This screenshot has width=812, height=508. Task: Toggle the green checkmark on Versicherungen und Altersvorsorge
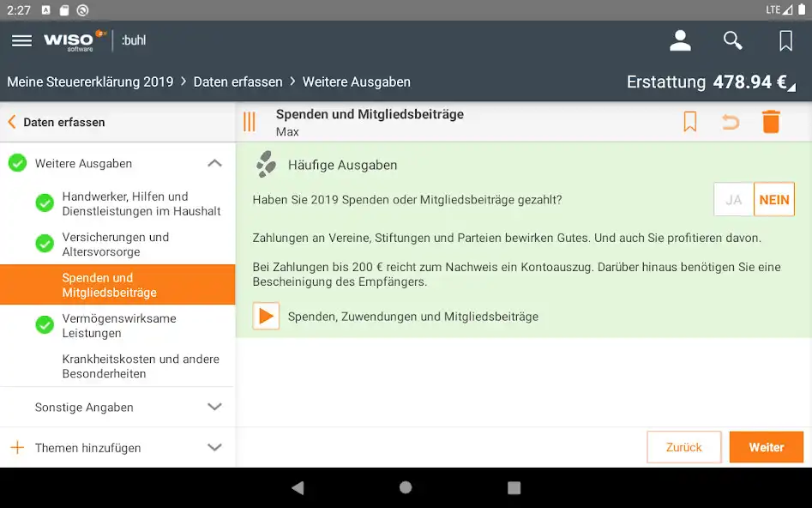coord(44,244)
